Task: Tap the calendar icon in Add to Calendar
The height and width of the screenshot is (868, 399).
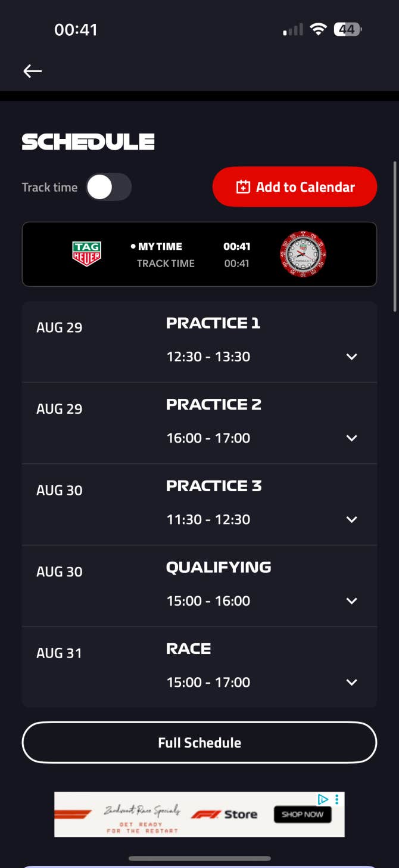Action: point(243,187)
